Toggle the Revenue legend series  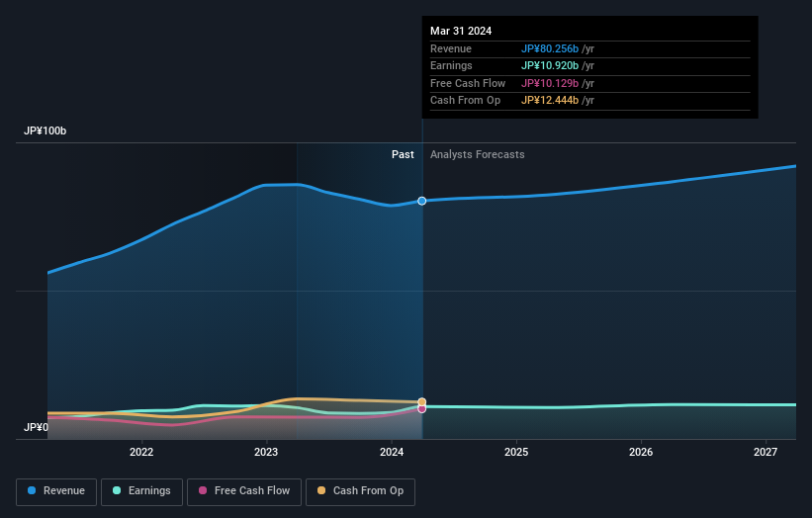(x=56, y=491)
